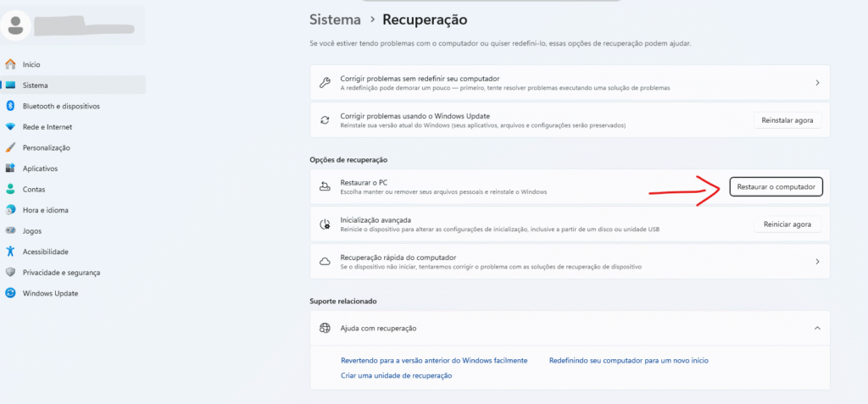The width and height of the screenshot is (868, 404).
Task: Click the Bluetooth icon in sidebar
Action: 10,106
